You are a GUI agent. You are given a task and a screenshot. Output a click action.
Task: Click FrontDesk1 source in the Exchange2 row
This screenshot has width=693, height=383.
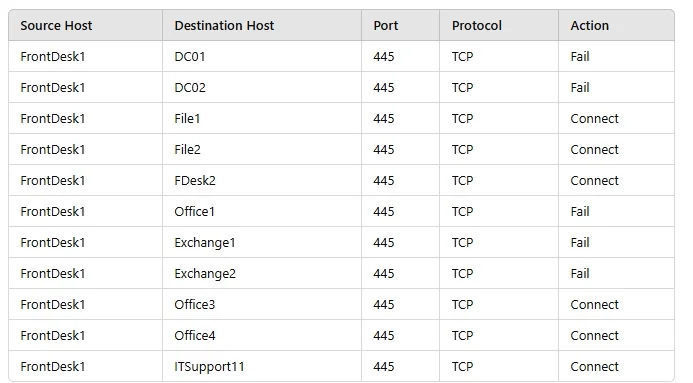tap(53, 273)
